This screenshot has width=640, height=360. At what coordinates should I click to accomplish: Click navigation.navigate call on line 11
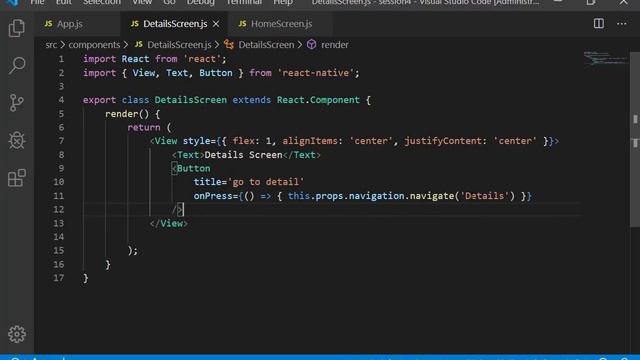401,196
